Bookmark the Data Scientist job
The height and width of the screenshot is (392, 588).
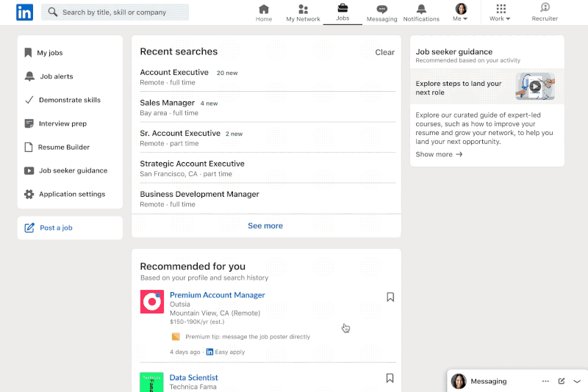pos(390,378)
